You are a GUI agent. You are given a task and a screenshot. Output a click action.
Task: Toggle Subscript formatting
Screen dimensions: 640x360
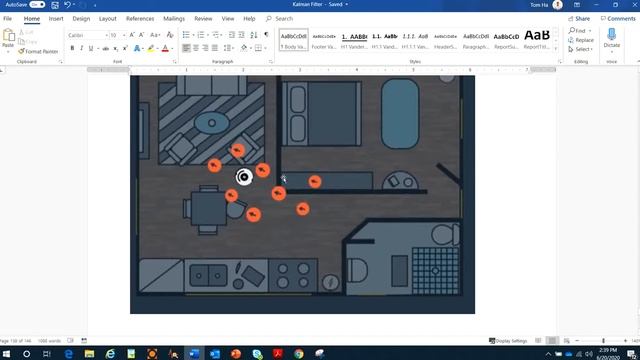[116, 49]
